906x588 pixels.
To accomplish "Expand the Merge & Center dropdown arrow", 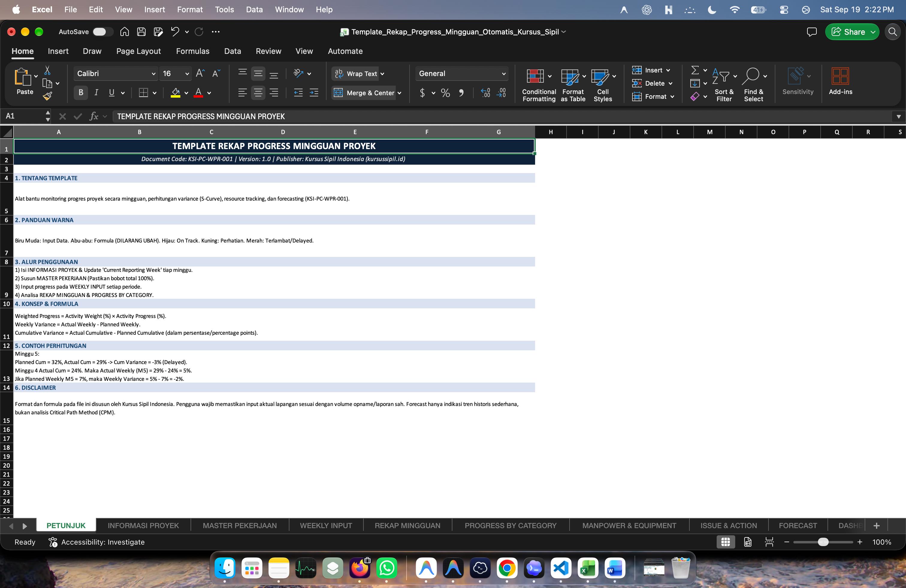I will point(399,93).
